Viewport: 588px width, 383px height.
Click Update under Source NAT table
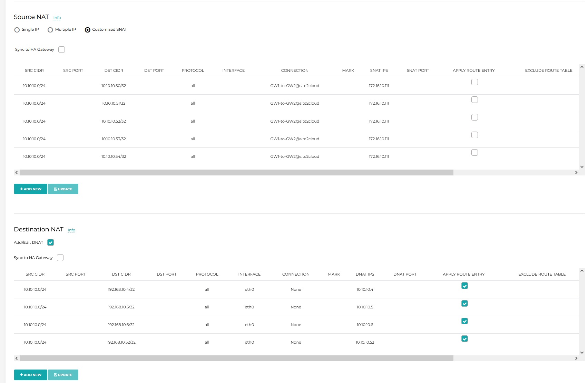tap(63, 189)
